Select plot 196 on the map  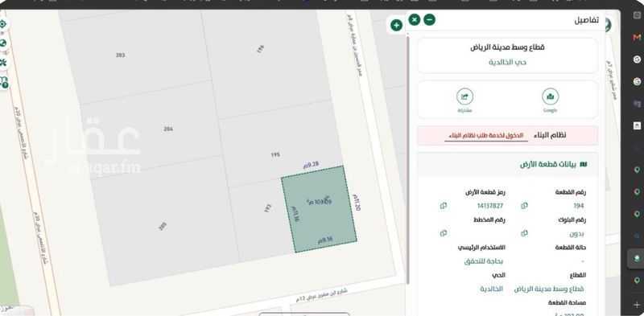pos(260,49)
